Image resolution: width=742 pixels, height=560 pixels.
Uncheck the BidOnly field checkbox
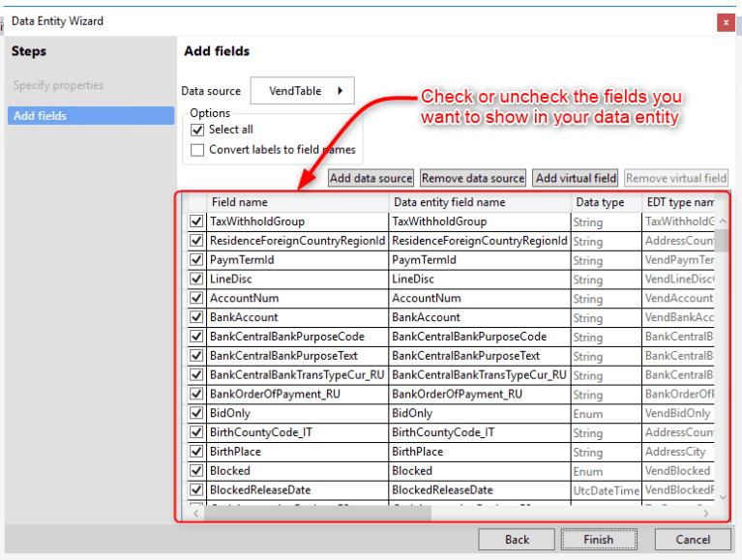point(196,413)
